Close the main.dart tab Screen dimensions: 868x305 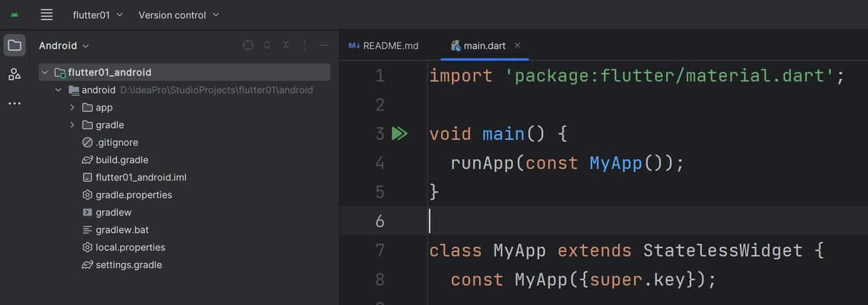point(518,45)
